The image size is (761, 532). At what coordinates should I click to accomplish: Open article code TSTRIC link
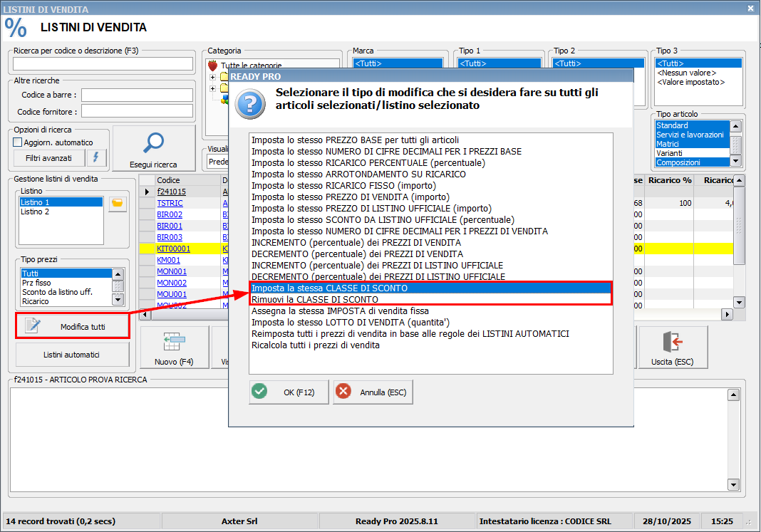(170, 203)
